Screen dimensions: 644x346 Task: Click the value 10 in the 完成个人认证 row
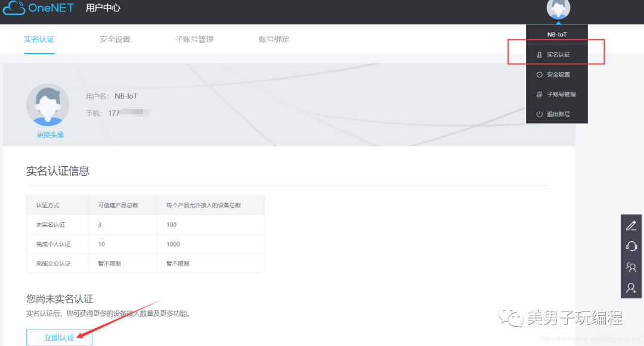[101, 244]
